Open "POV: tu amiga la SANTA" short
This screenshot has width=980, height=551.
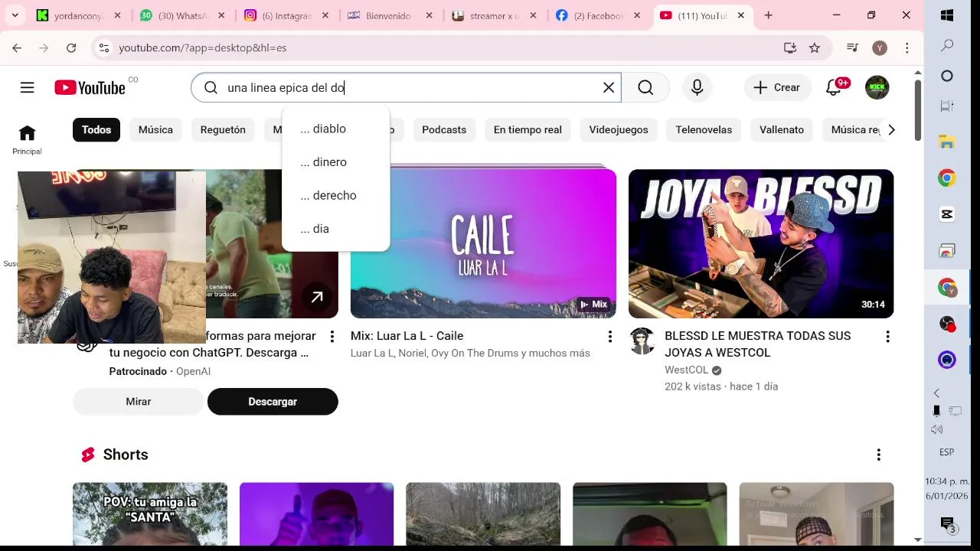(x=150, y=514)
